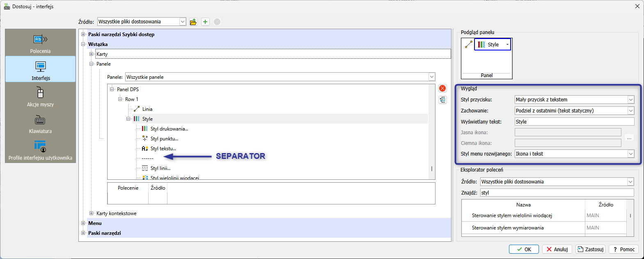Viewport: 644px width, 259px height.
Task: Click the Znajdź search field
Action: point(557,193)
